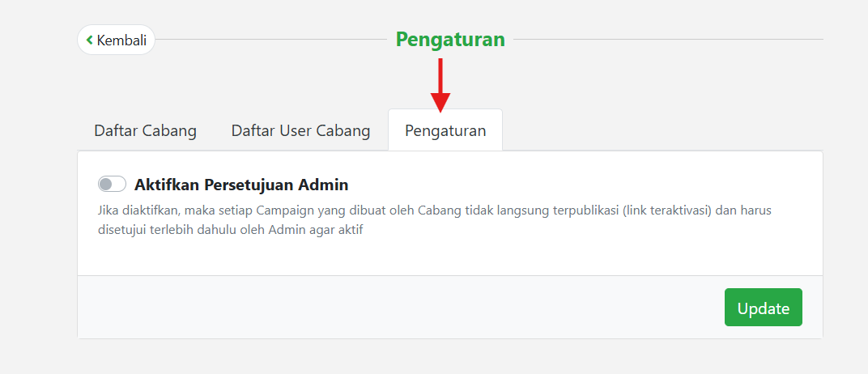The image size is (868, 374).
Task: Click the horizontal line right of the Pengaturan heading
Action: click(668, 39)
